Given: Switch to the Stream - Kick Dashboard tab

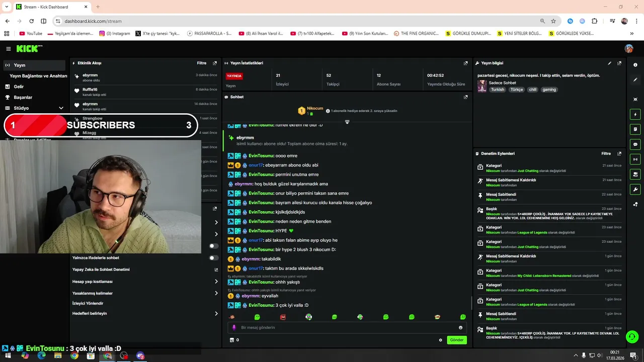Looking at the screenshot, I should (51, 7).
